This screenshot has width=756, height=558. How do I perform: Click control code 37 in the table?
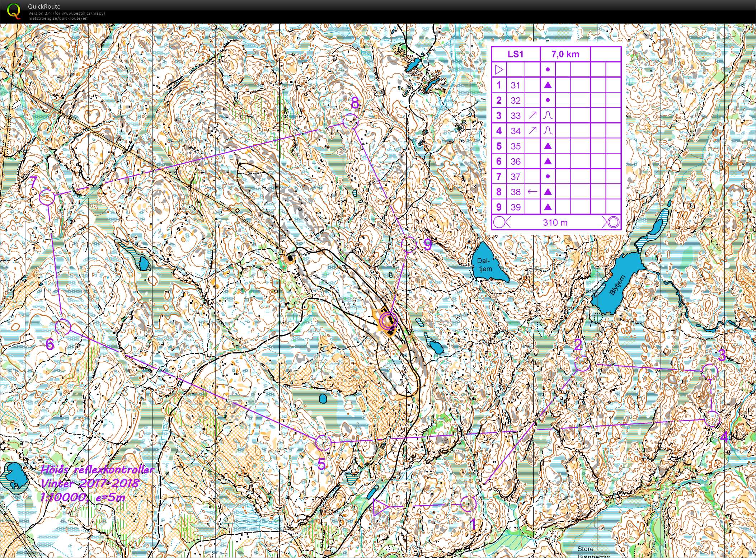[x=516, y=177]
